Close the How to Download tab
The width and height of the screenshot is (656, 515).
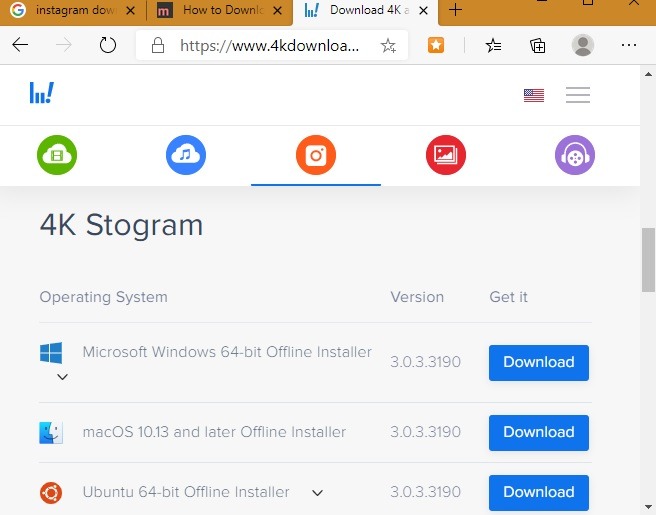coord(277,10)
